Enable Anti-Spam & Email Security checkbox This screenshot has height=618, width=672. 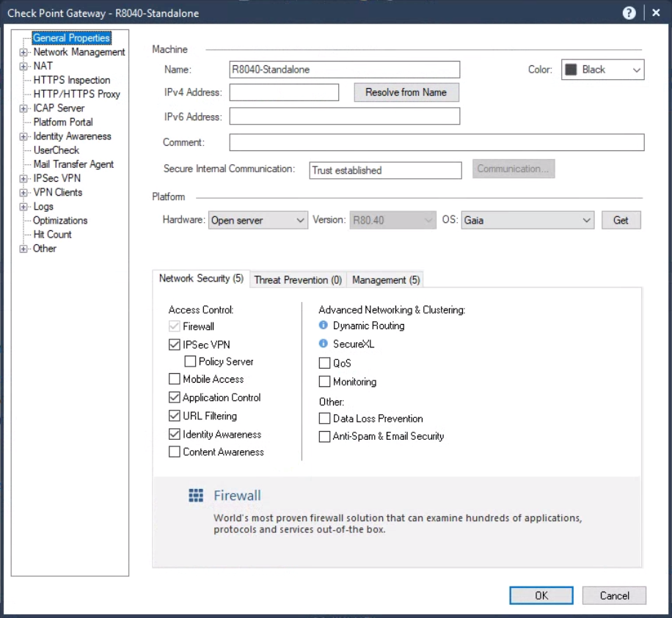pos(324,436)
